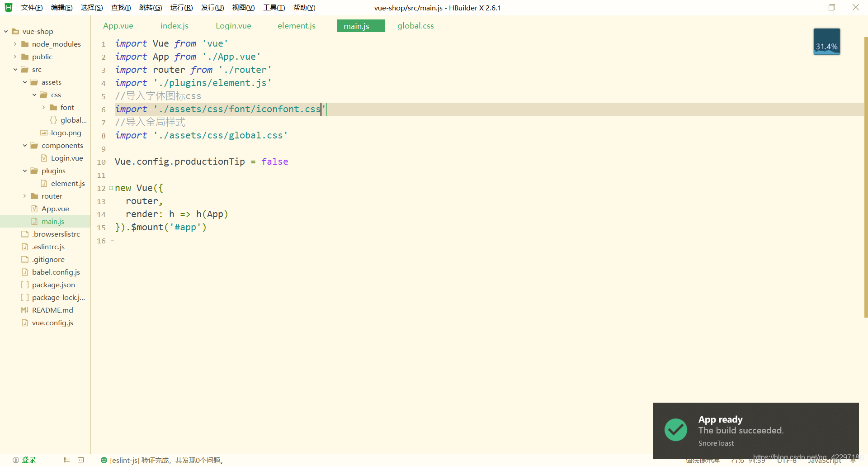
Task: Click the green checkmark in the notification
Action: [x=676, y=430]
